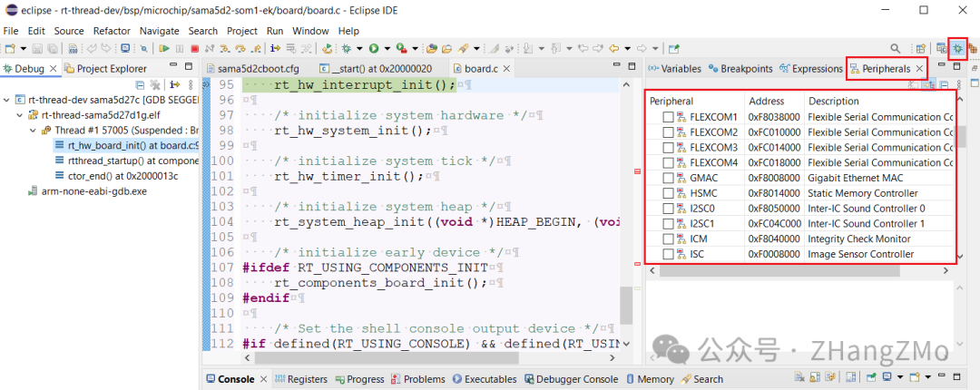Click the yellow Back navigation arrow
980x390 pixels.
coord(613,48)
